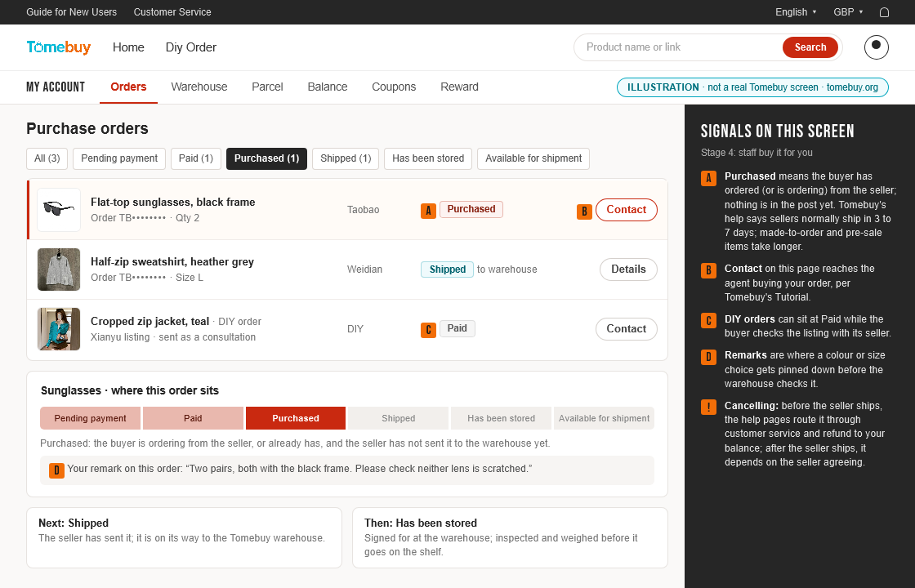Viewport: 915px width, 588px height.
Task: Select the Orders account tab
Action: tap(128, 87)
